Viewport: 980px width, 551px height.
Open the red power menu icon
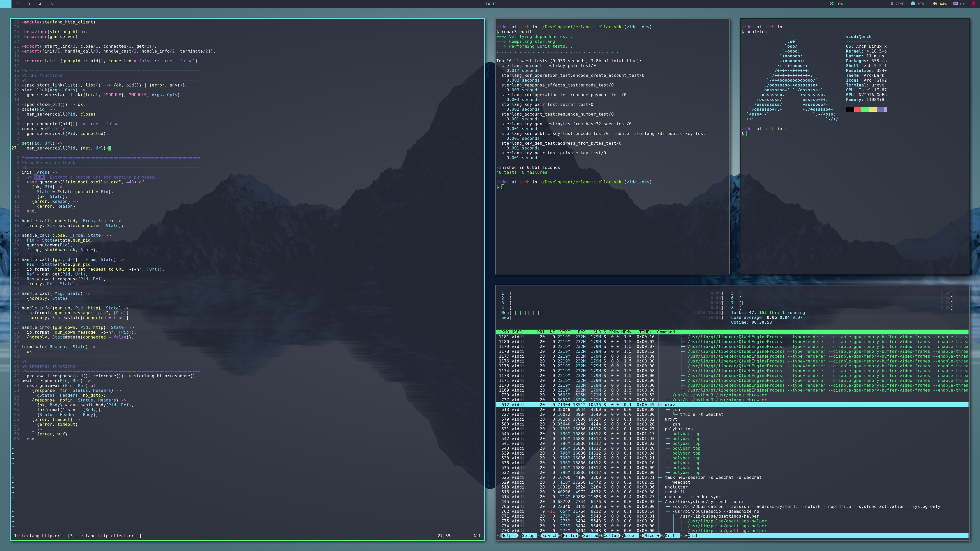coord(973,4)
